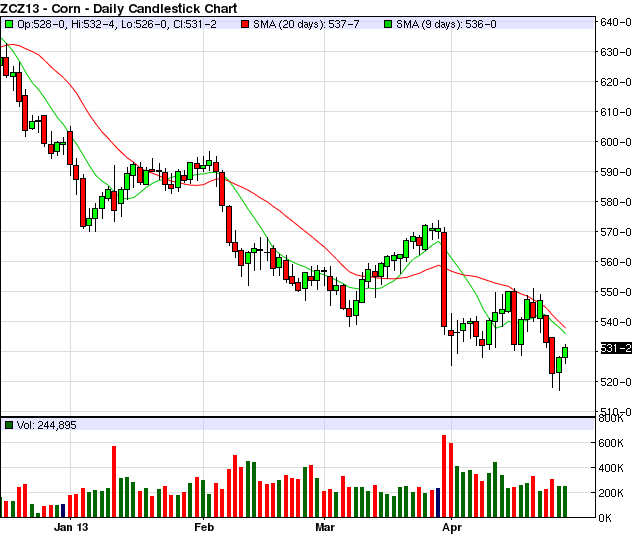This screenshot has height=536, width=640.
Task: Click the dark green Vol legend swatch
Action: pos(9,425)
